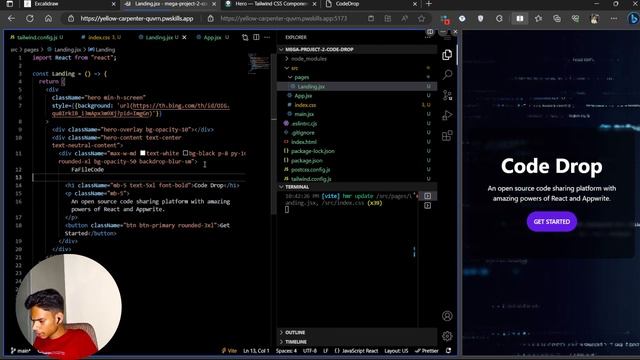
Task: Collapse the pages folder
Action: 357,77
